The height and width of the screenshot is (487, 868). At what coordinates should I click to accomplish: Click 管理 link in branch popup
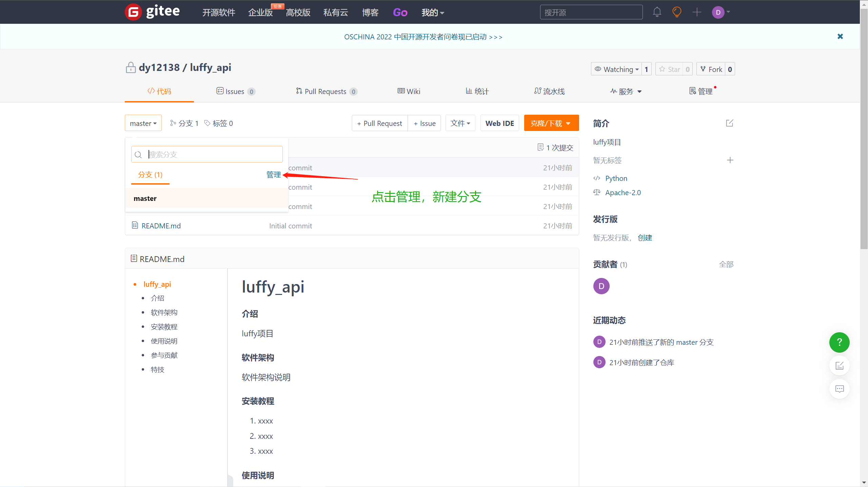[273, 174]
